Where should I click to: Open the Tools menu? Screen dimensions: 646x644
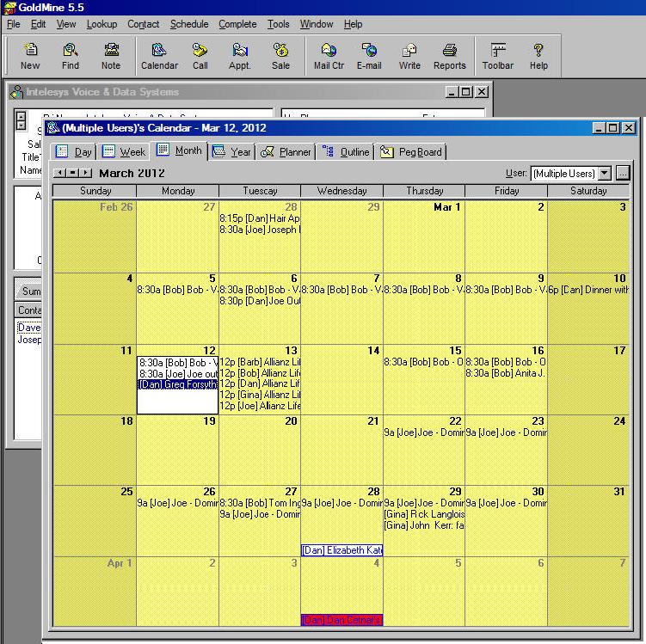click(x=278, y=24)
